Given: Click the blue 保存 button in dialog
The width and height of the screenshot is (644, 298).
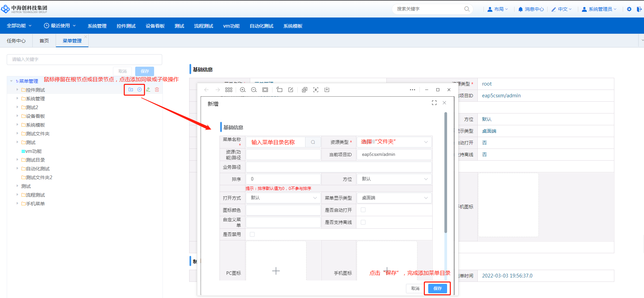Looking at the screenshot, I should coord(437,289).
